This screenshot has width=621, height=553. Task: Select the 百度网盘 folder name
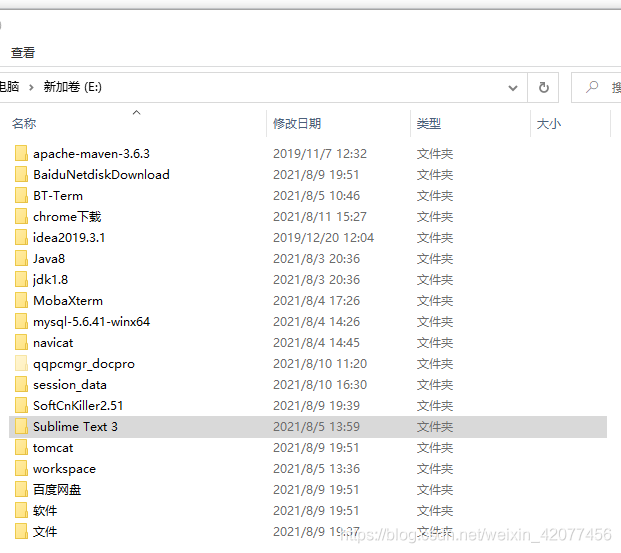pos(57,489)
